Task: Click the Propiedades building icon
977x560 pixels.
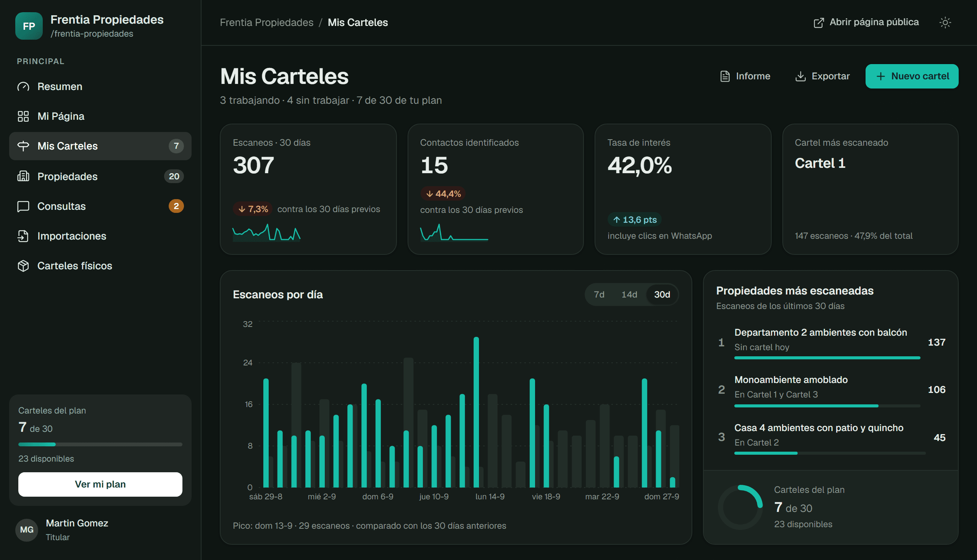Action: [23, 176]
